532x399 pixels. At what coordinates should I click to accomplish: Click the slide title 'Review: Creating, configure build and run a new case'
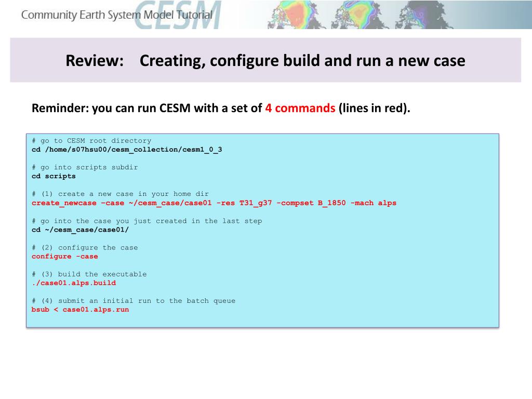pyautogui.click(x=265, y=61)
